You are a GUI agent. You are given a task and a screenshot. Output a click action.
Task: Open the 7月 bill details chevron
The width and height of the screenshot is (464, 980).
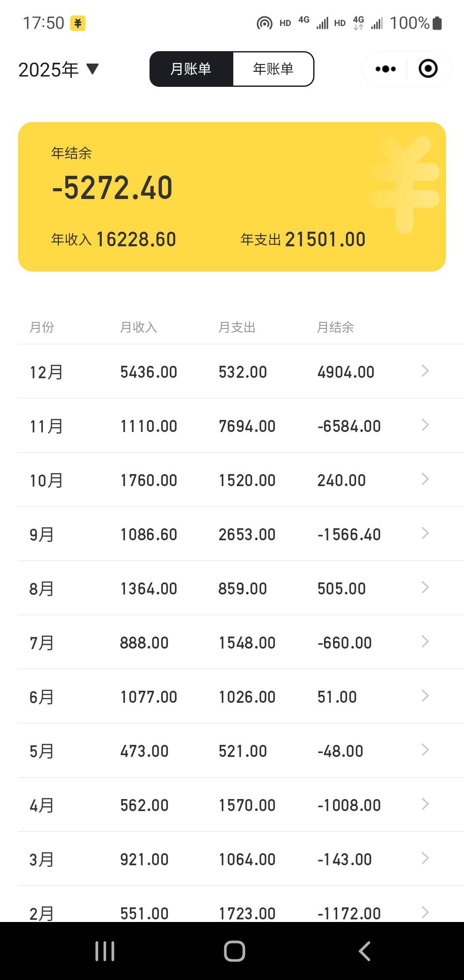point(425,642)
